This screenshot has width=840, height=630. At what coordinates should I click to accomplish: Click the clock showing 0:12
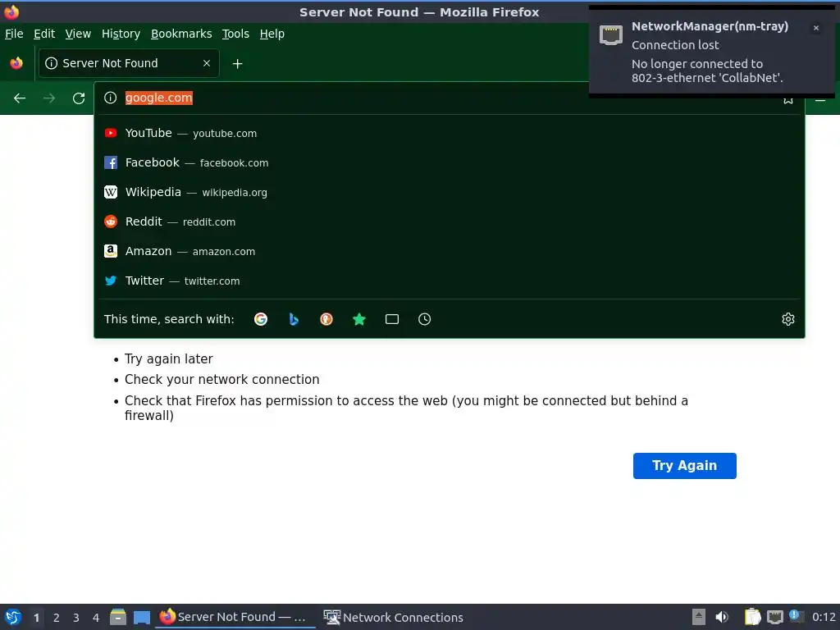pos(824,617)
